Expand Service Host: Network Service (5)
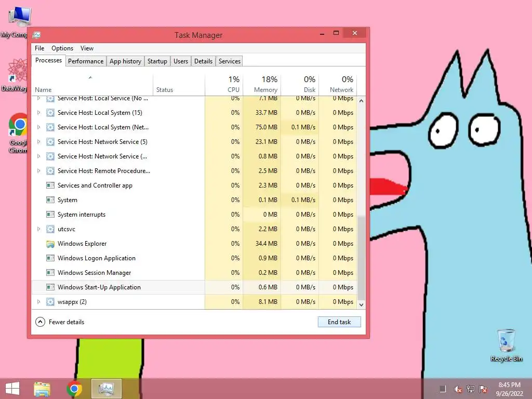 (x=38, y=142)
